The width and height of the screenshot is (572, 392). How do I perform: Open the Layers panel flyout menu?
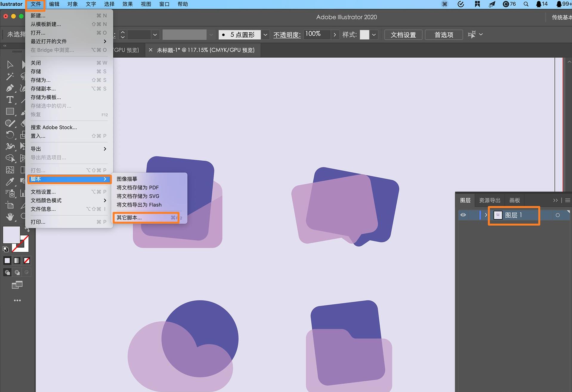pyautogui.click(x=568, y=200)
